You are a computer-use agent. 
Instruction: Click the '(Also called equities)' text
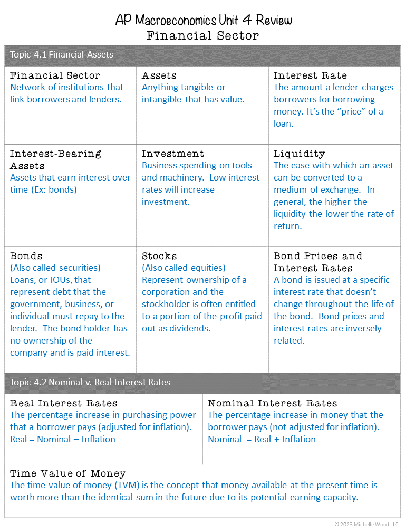pyautogui.click(x=184, y=268)
